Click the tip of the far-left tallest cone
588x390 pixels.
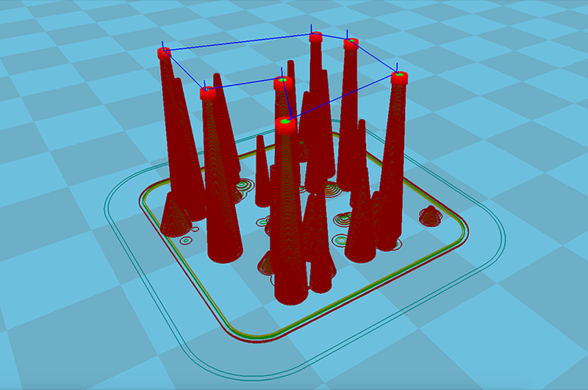pyautogui.click(x=164, y=52)
